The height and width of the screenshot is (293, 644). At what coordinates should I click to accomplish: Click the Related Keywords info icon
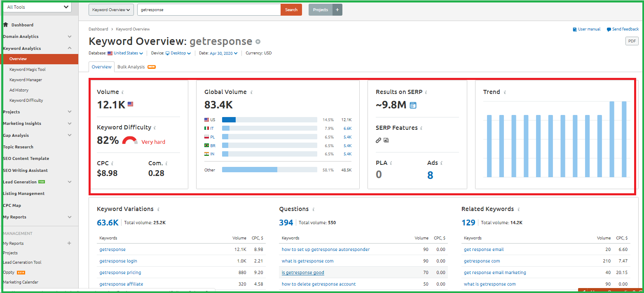518,209
